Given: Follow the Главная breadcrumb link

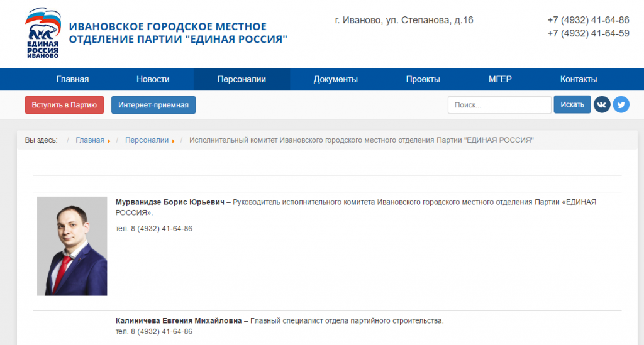Looking at the screenshot, I should click(90, 140).
